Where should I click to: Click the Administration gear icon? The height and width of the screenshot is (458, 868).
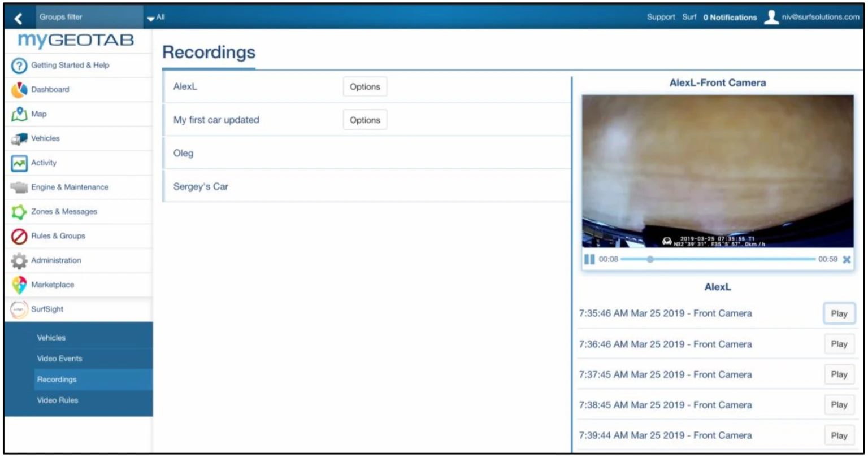click(x=19, y=261)
